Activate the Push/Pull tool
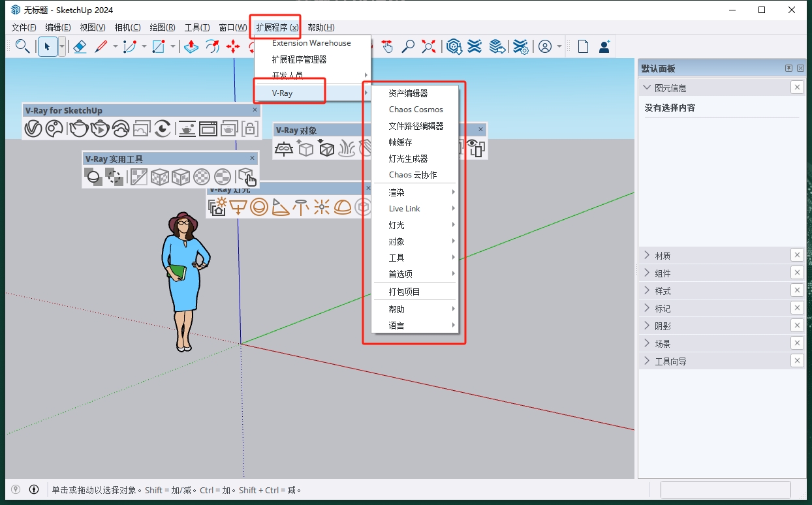Screen dimensions: 812x505 (x=191, y=46)
